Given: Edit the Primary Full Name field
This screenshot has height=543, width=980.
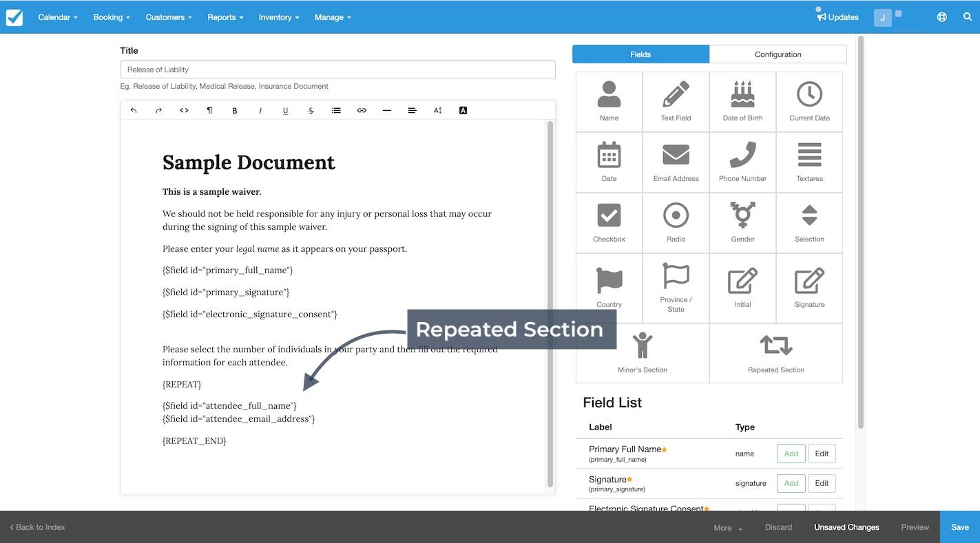Looking at the screenshot, I should click(x=822, y=454).
